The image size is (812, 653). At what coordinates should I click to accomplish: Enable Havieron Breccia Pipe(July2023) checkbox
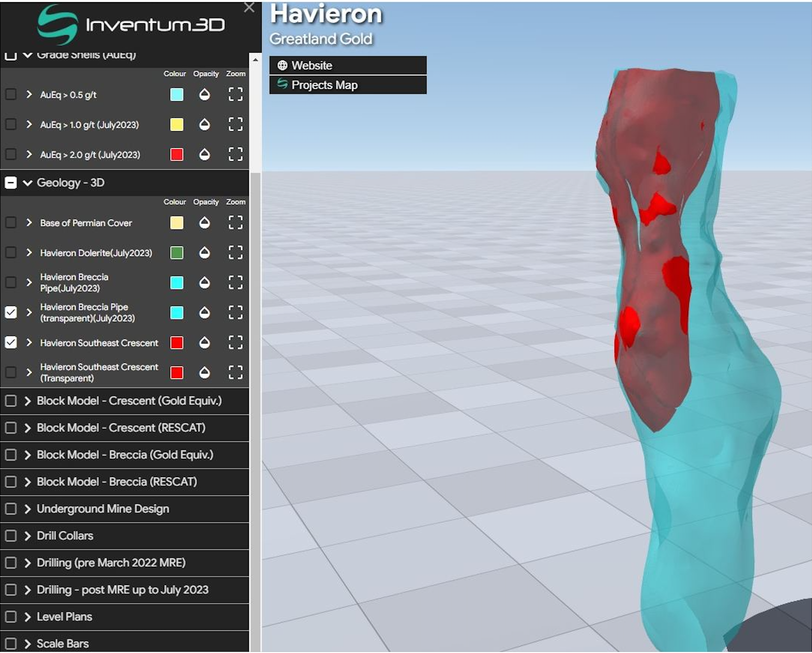[x=11, y=282]
